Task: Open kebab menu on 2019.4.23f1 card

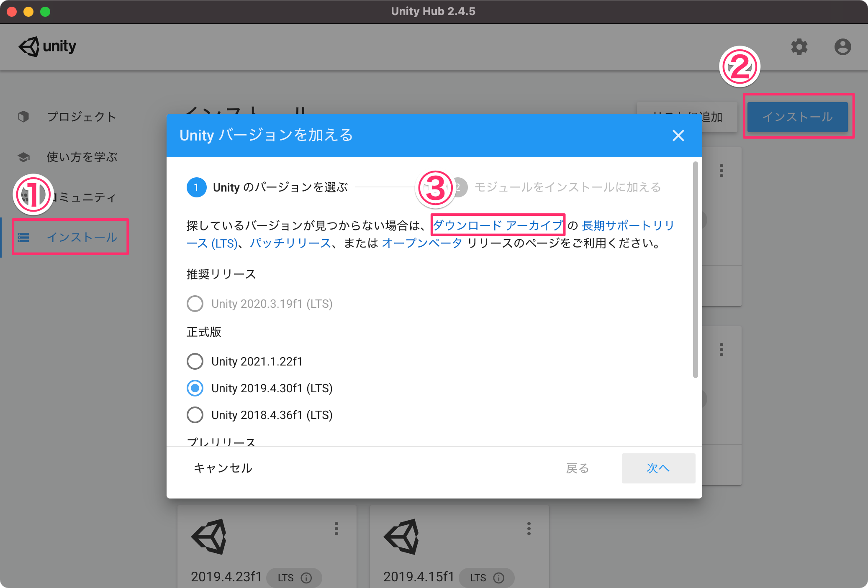Action: coord(336,529)
